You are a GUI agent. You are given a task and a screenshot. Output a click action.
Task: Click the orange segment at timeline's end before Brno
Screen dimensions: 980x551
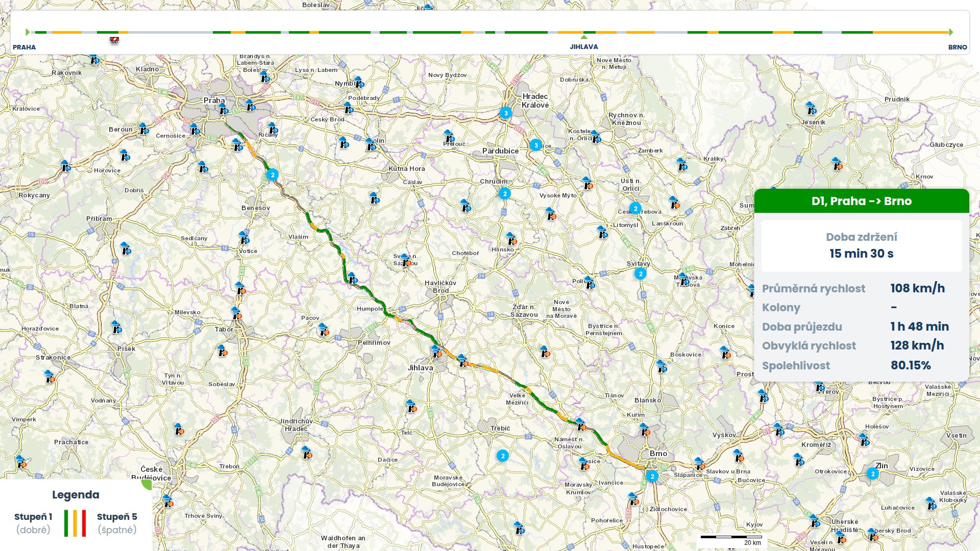[911, 32]
